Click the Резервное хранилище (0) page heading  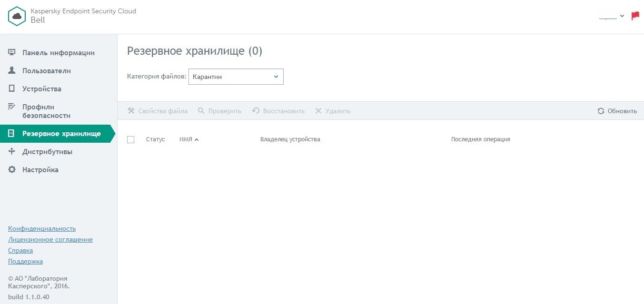[x=195, y=51]
